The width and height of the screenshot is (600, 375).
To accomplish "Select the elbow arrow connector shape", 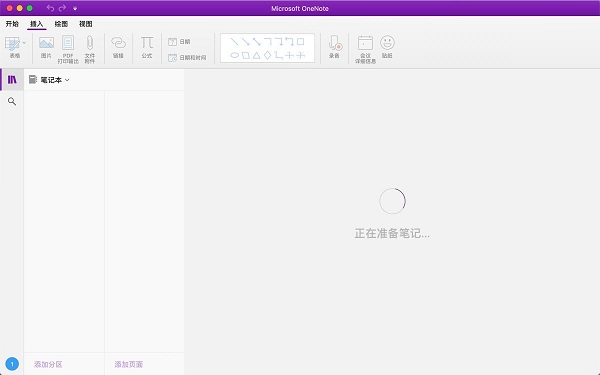I will 279,41.
